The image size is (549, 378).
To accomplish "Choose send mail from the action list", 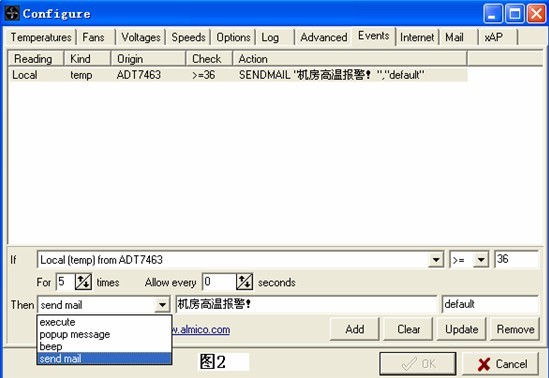I will click(104, 358).
